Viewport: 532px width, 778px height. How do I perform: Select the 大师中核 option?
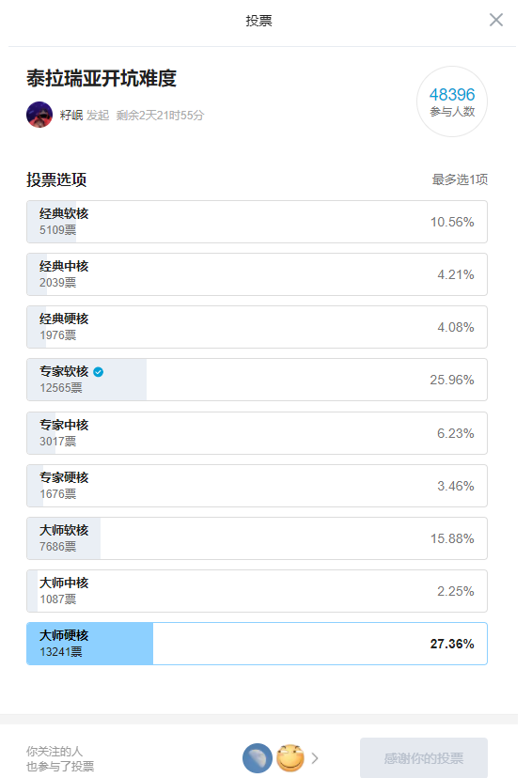pos(257,591)
